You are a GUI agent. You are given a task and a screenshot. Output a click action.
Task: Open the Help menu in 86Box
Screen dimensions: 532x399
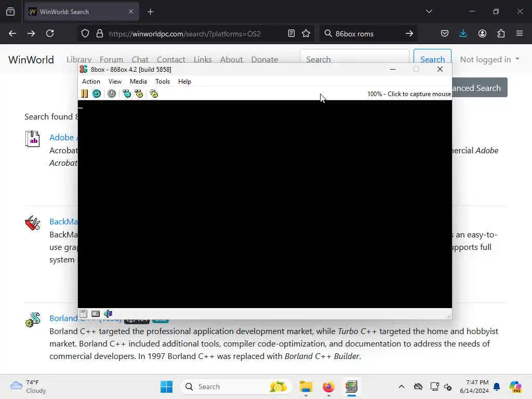click(184, 82)
